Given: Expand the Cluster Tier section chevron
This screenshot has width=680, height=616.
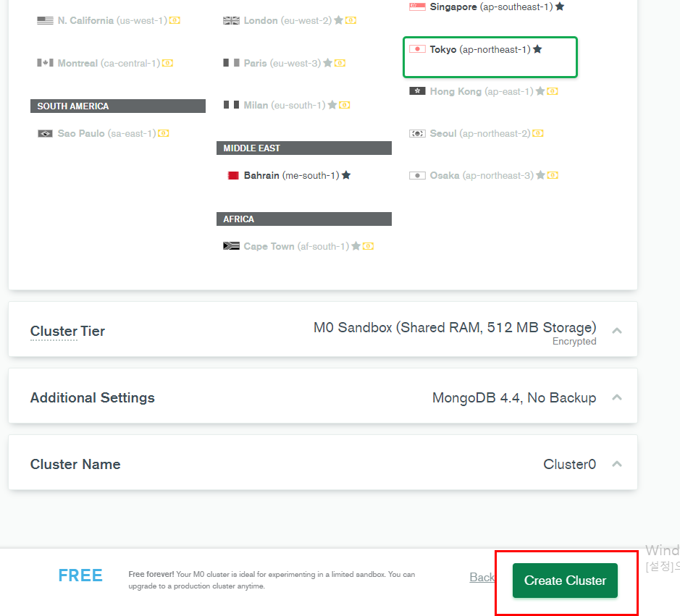Looking at the screenshot, I should pyautogui.click(x=617, y=331).
